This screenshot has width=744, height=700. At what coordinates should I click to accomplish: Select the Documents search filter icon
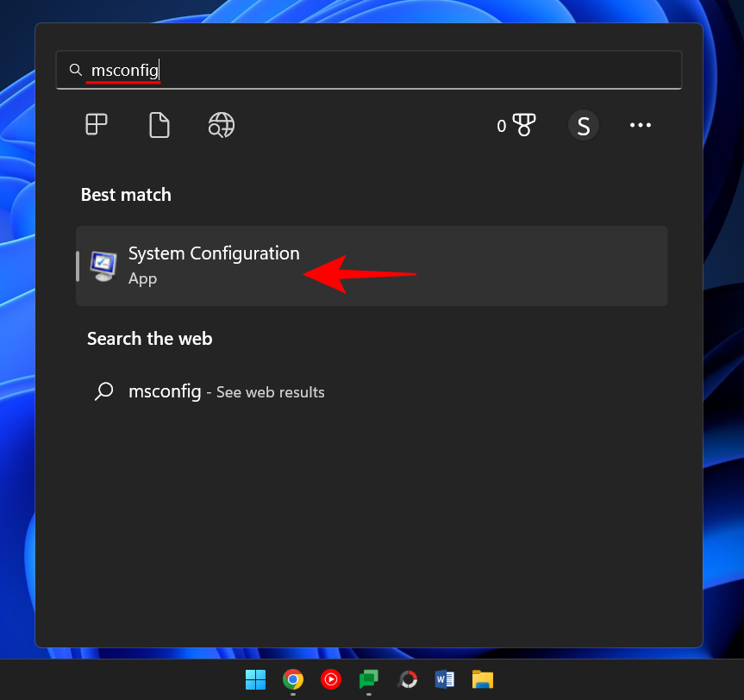point(159,125)
